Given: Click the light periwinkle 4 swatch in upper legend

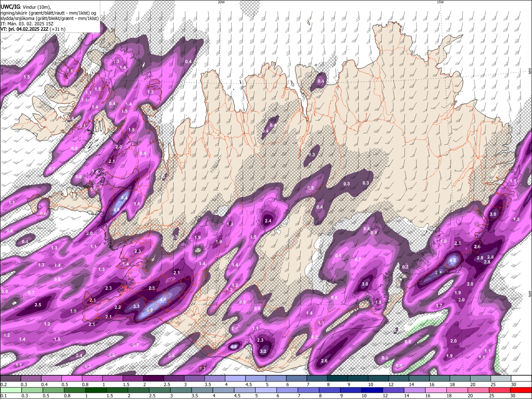Looking at the screenshot, I should pos(234,379).
